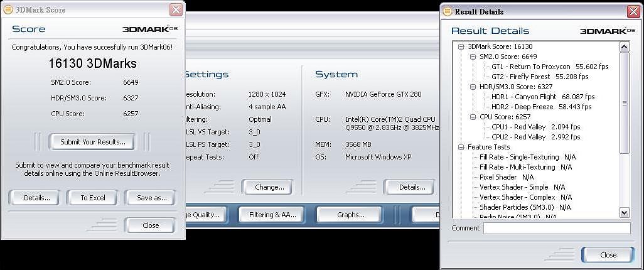The height and width of the screenshot is (270, 644).
Task: Click the 'Microsoft Windows XP' OS text
Action: click(378, 157)
